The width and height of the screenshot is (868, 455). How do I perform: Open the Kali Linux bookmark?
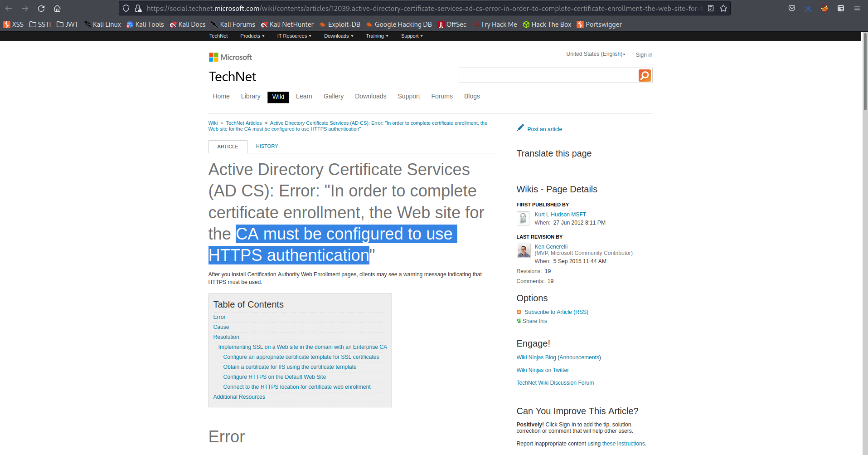pyautogui.click(x=102, y=24)
